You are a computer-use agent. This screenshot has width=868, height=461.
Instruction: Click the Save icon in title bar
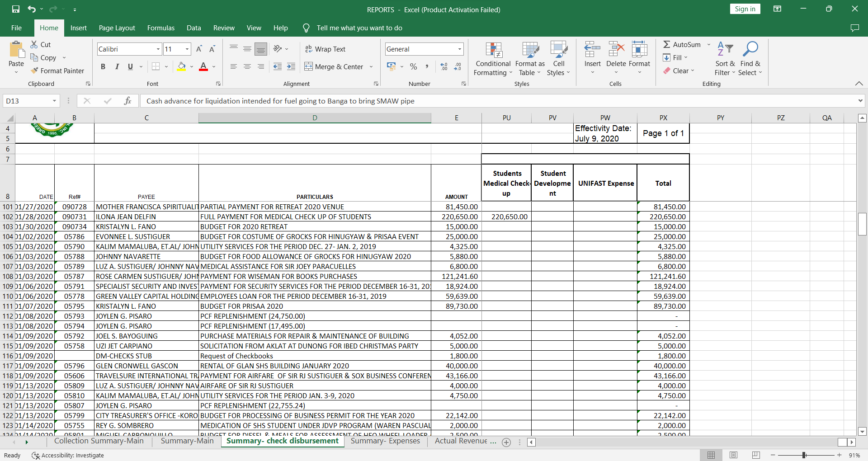click(16, 9)
